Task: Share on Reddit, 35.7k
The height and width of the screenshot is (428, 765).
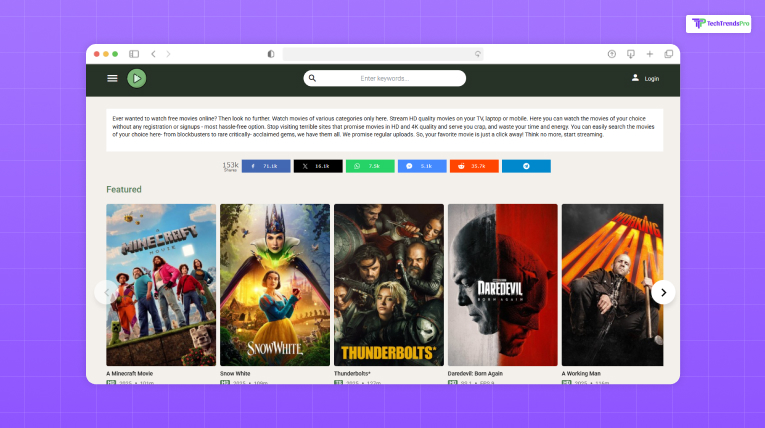Action: pyautogui.click(x=474, y=166)
